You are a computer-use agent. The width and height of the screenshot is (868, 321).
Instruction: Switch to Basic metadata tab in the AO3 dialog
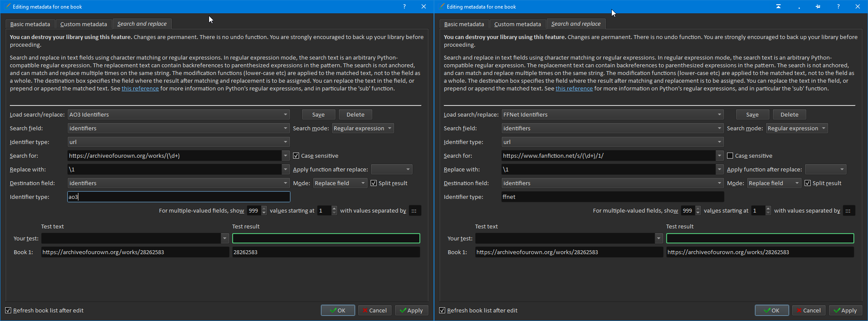pyautogui.click(x=30, y=24)
